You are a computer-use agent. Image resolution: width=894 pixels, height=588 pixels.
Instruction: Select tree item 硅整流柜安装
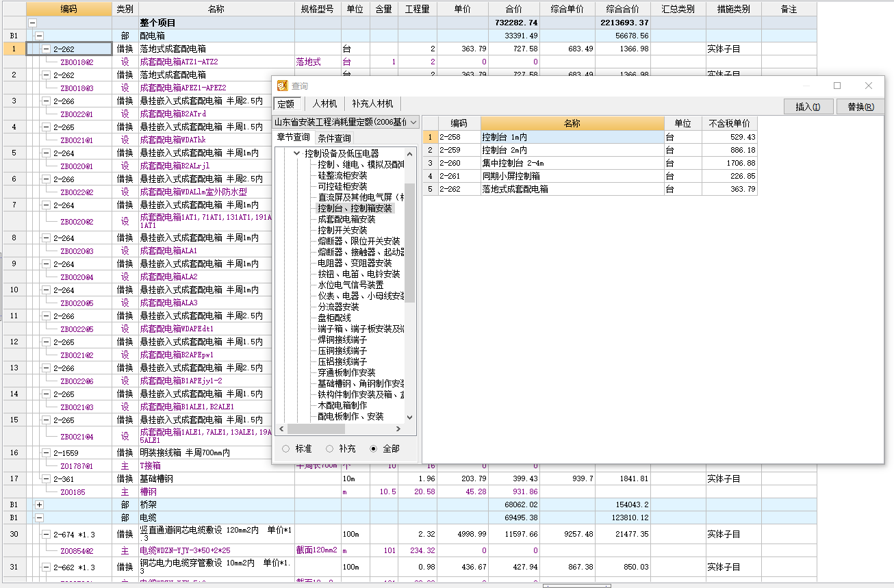tap(342, 175)
